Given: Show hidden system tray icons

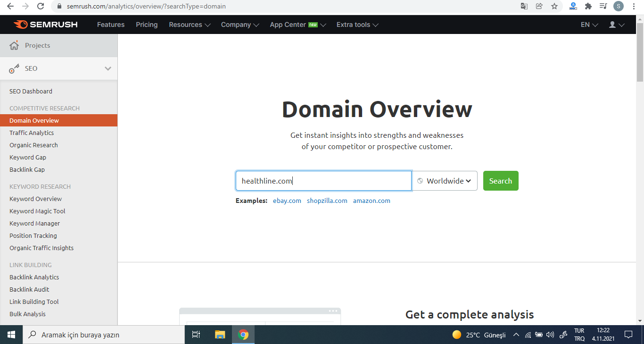Looking at the screenshot, I should click(x=516, y=335).
